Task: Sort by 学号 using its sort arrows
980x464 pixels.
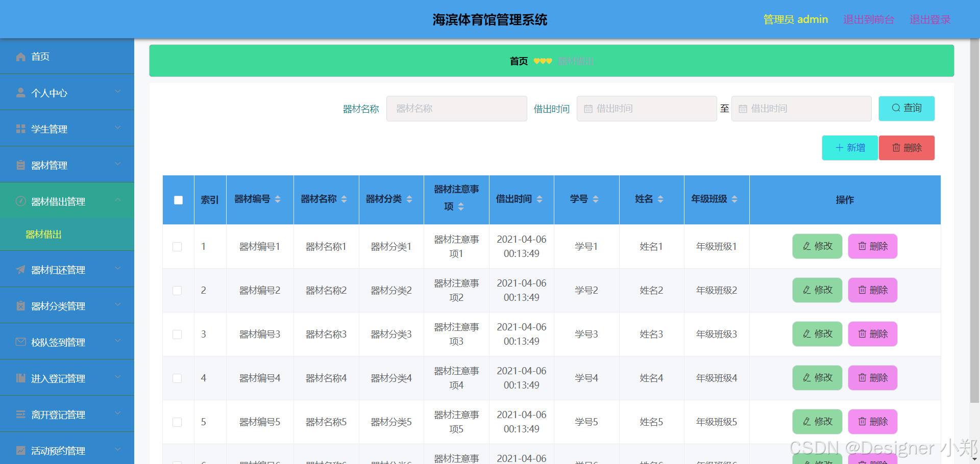Action: tap(596, 199)
